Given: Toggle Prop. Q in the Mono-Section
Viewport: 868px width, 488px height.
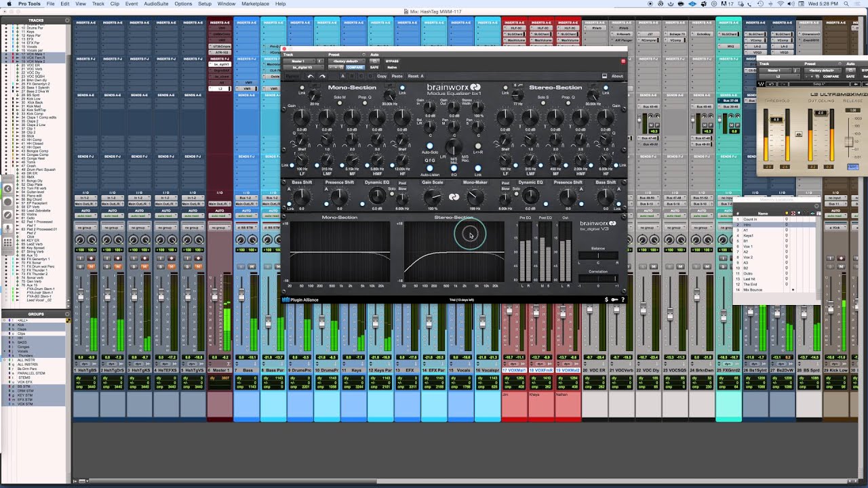Looking at the screenshot, I should pyautogui.click(x=365, y=103).
